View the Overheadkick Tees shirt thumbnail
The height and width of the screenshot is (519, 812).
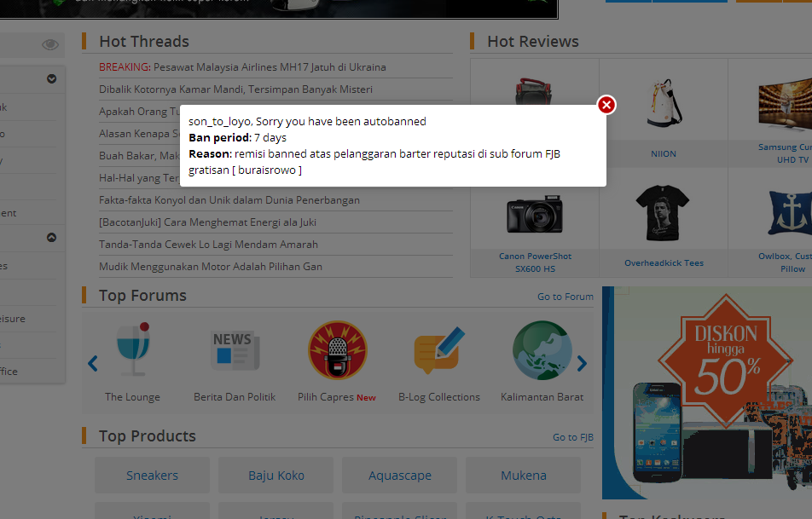(x=664, y=212)
